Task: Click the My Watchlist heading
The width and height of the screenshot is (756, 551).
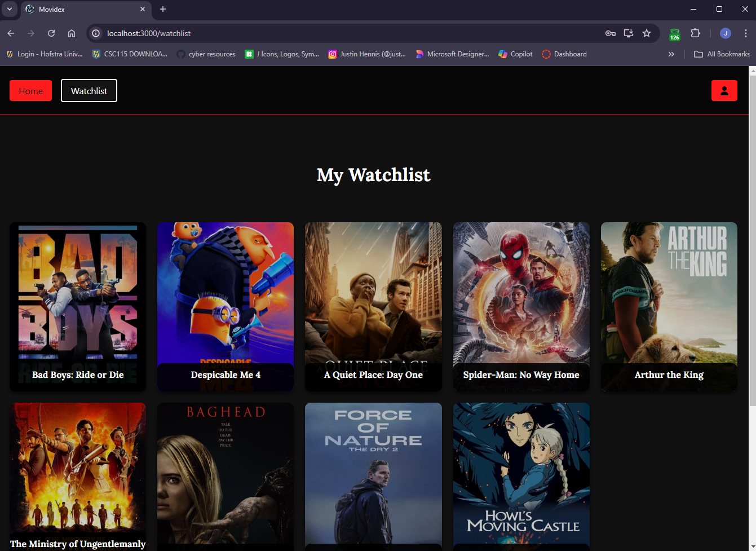Action: 373,175
